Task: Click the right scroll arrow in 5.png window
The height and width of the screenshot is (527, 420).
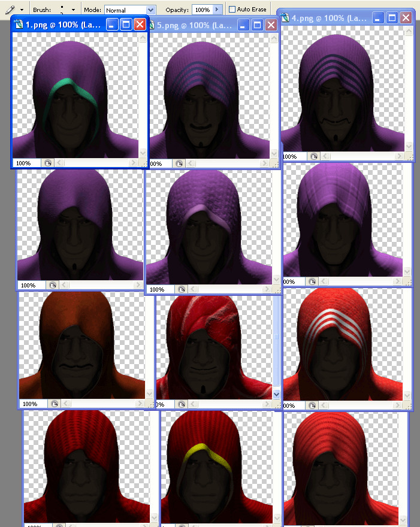Action: 265,163
